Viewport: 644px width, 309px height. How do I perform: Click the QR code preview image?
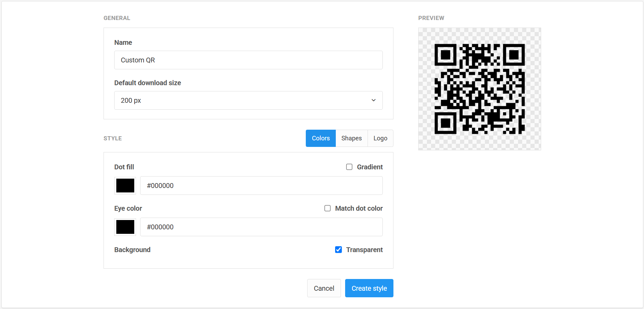pyautogui.click(x=480, y=89)
